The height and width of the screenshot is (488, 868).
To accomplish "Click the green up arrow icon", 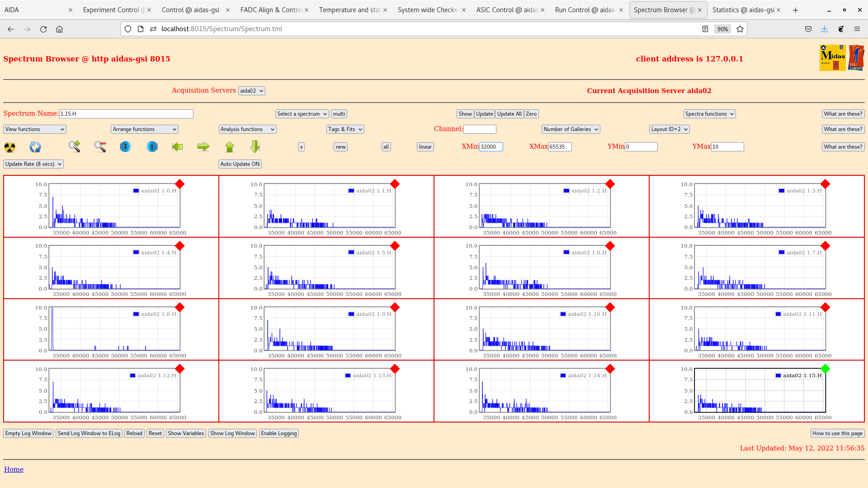I will coord(230,147).
